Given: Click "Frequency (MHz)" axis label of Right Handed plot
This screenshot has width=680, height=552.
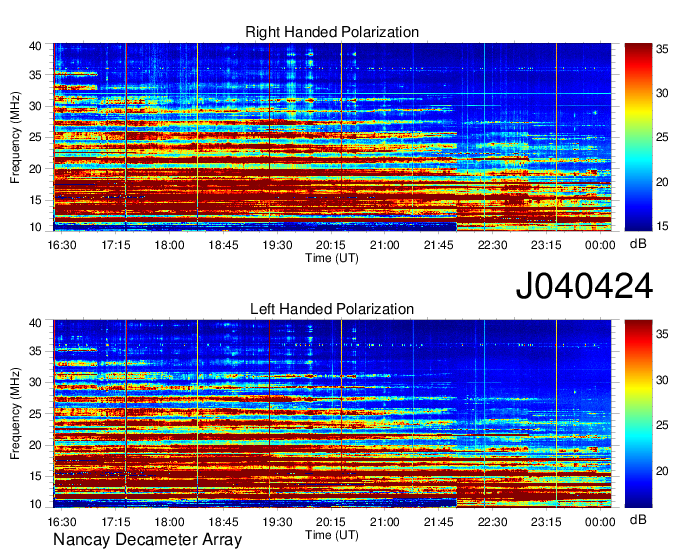Looking at the screenshot, I should coord(15,137).
